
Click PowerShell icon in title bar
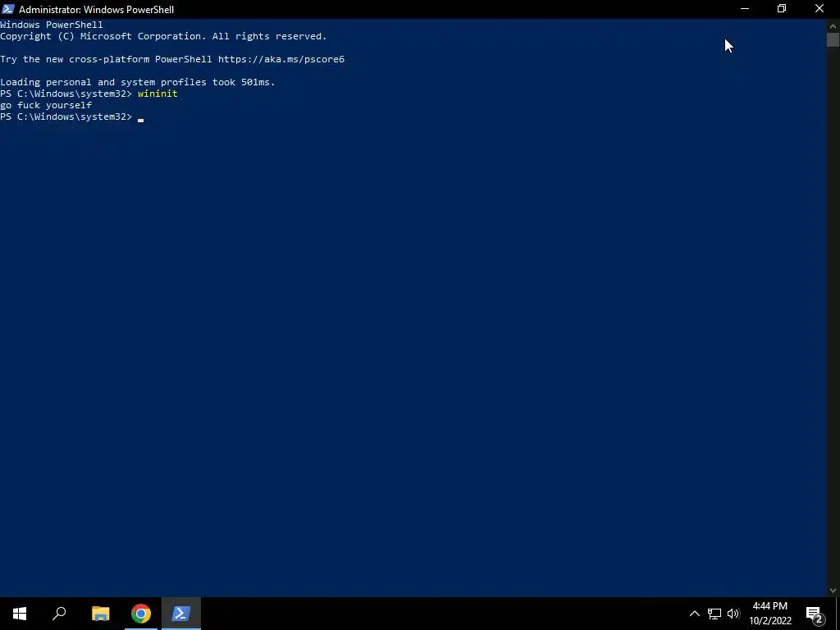pos(8,9)
